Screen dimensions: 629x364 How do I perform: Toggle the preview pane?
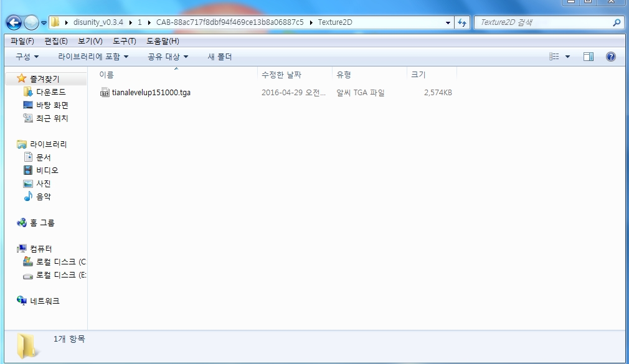click(589, 57)
